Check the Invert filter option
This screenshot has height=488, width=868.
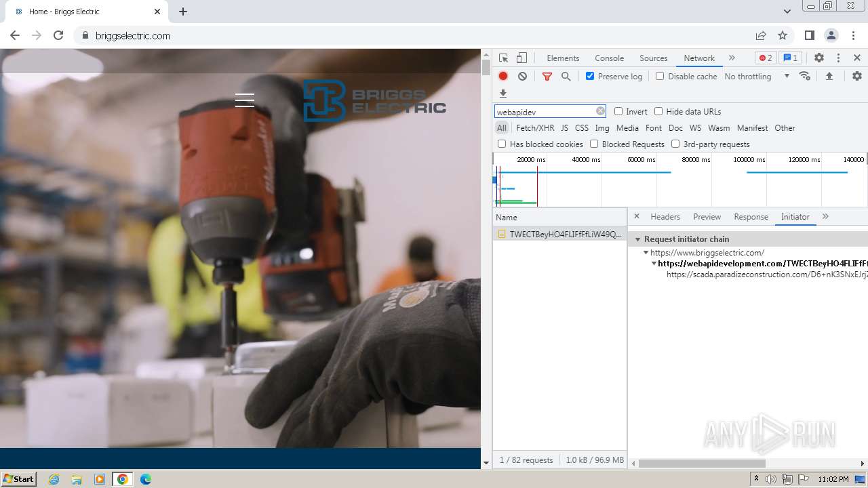point(618,111)
